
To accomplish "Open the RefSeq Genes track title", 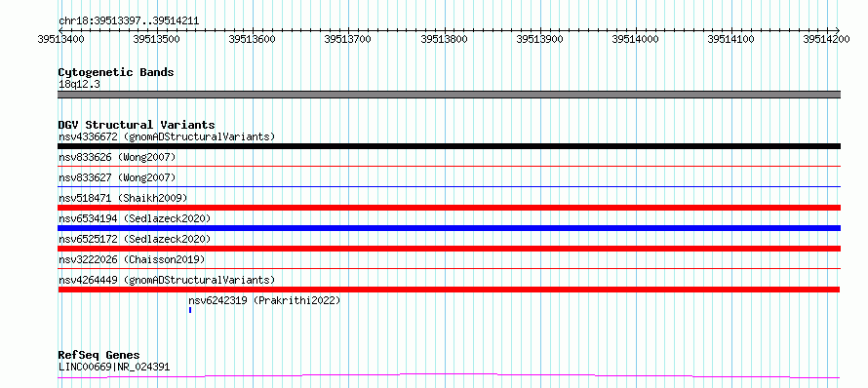I will pyautogui.click(x=99, y=356).
